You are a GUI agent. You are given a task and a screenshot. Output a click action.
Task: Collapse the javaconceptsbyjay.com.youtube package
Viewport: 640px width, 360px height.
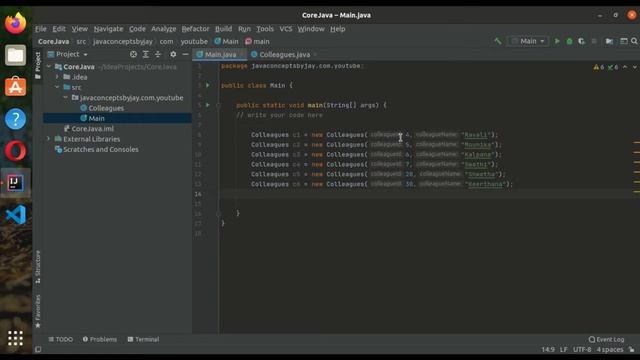point(66,98)
